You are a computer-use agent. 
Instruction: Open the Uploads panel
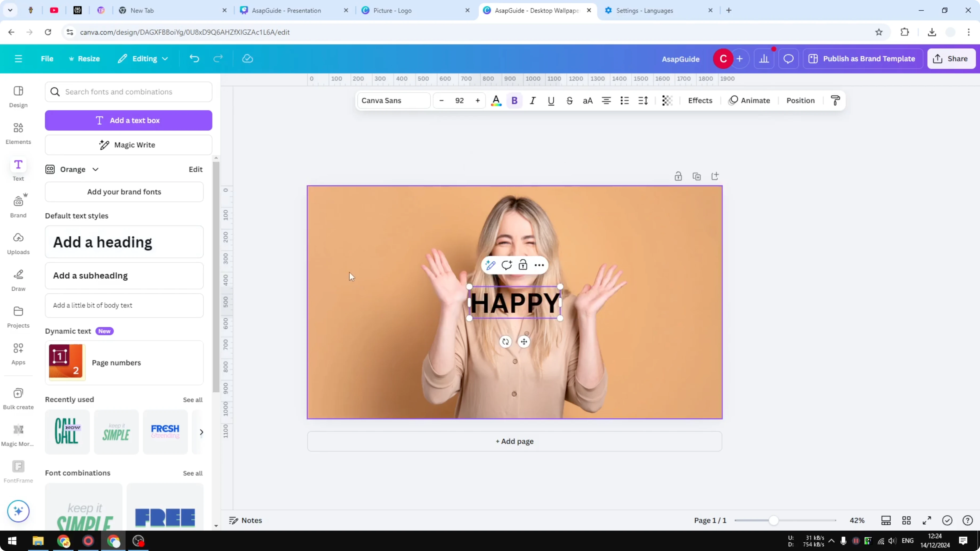click(18, 243)
